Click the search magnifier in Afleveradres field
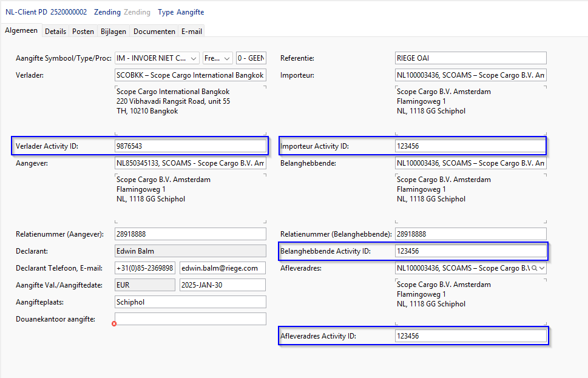 coord(534,268)
